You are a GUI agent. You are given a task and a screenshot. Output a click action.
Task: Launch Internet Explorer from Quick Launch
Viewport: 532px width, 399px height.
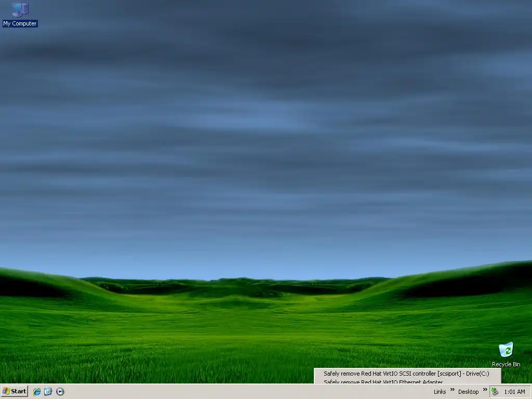pyautogui.click(x=37, y=392)
